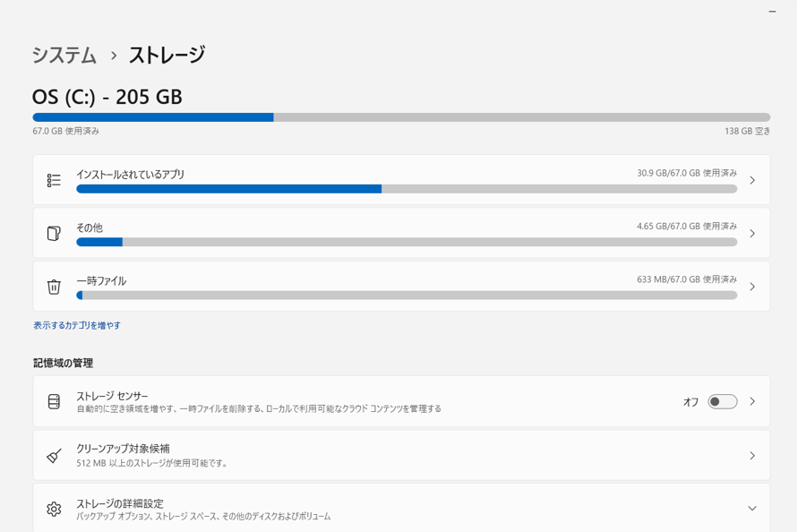Click the ストレージ センサー drive icon

(x=54, y=401)
